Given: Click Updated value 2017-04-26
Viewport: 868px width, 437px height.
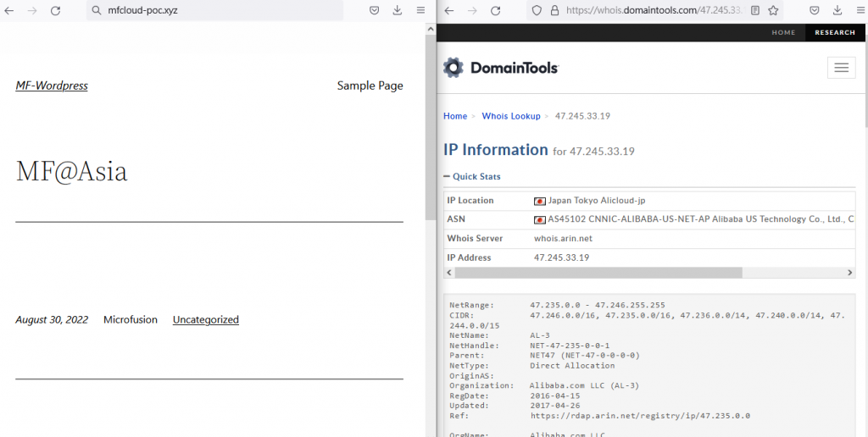Looking at the screenshot, I should (x=554, y=406).
